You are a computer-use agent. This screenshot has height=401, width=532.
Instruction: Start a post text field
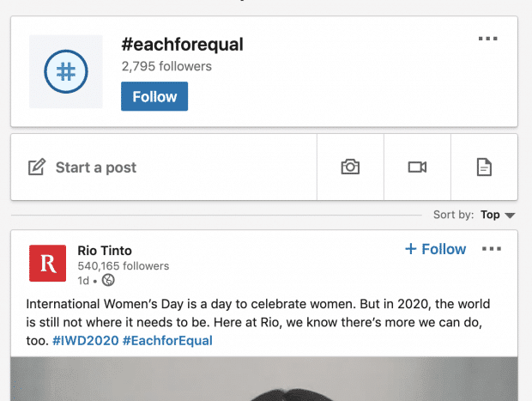[164, 167]
